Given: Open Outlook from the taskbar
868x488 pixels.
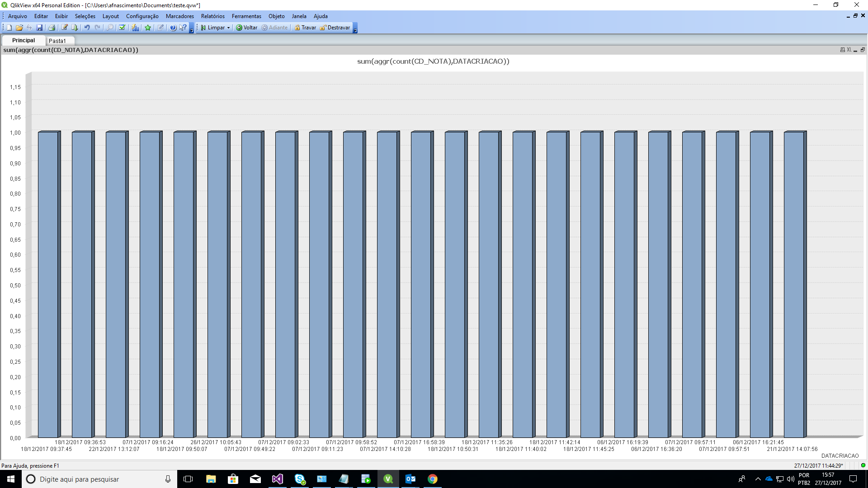Looking at the screenshot, I should (410, 479).
